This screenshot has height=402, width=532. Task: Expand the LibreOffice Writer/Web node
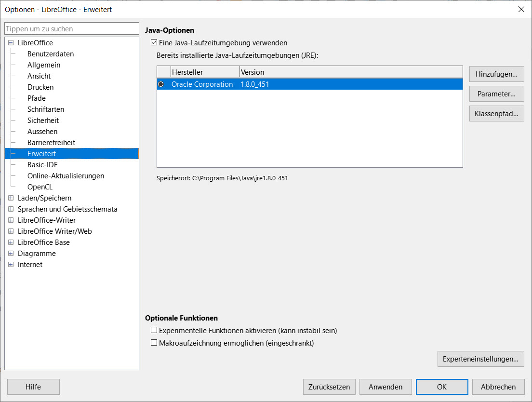point(11,231)
